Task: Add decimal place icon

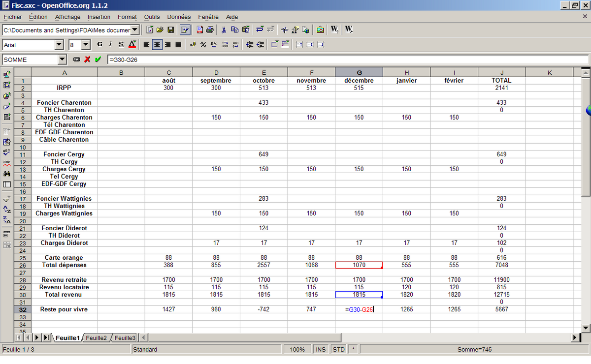Action: tap(225, 44)
